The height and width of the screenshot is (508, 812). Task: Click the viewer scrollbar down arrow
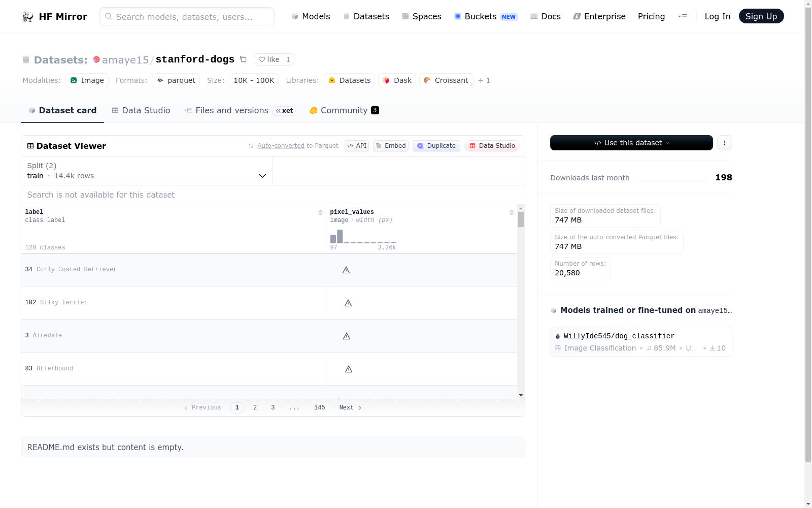(x=521, y=395)
